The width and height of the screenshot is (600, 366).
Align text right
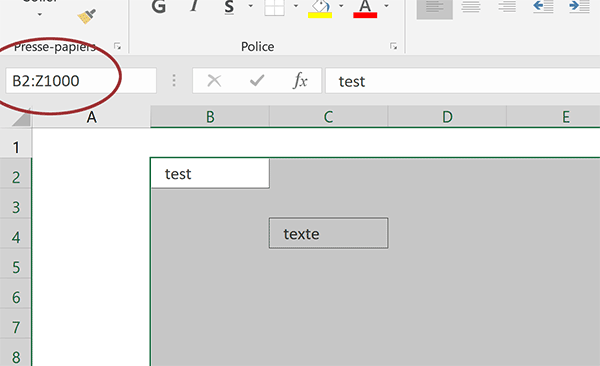coord(507,7)
